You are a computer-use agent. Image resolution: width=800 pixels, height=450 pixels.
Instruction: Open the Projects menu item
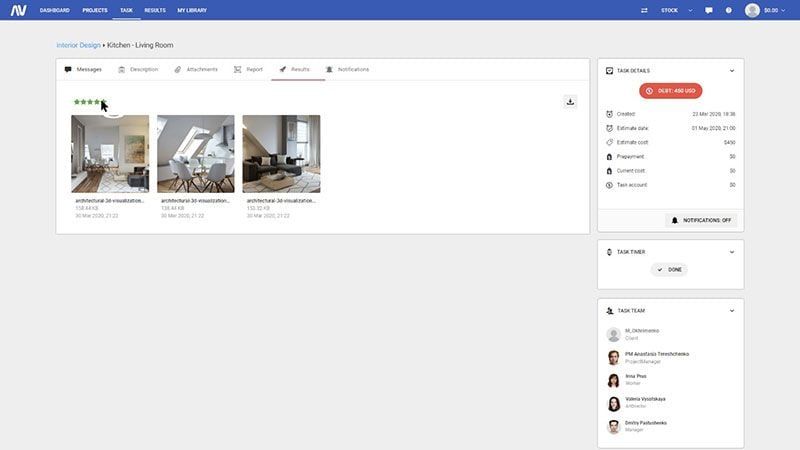click(95, 10)
